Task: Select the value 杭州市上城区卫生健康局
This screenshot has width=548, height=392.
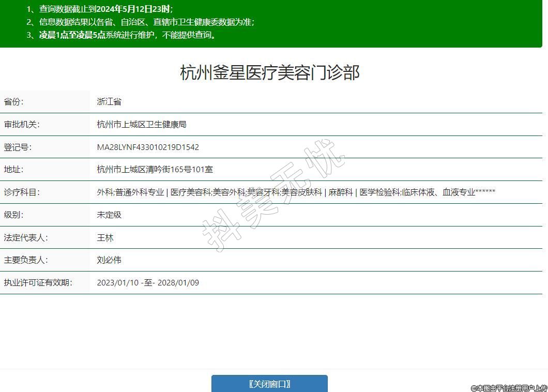Action: 142,125
